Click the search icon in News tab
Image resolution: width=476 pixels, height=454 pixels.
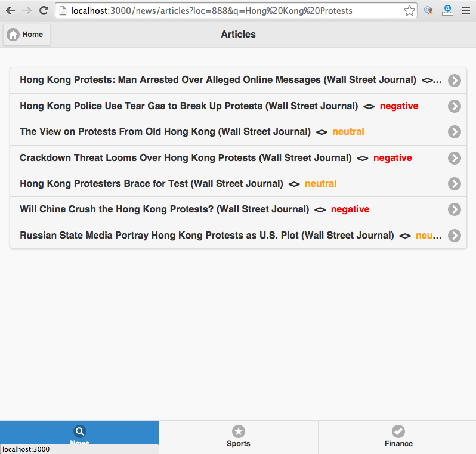coord(80,431)
